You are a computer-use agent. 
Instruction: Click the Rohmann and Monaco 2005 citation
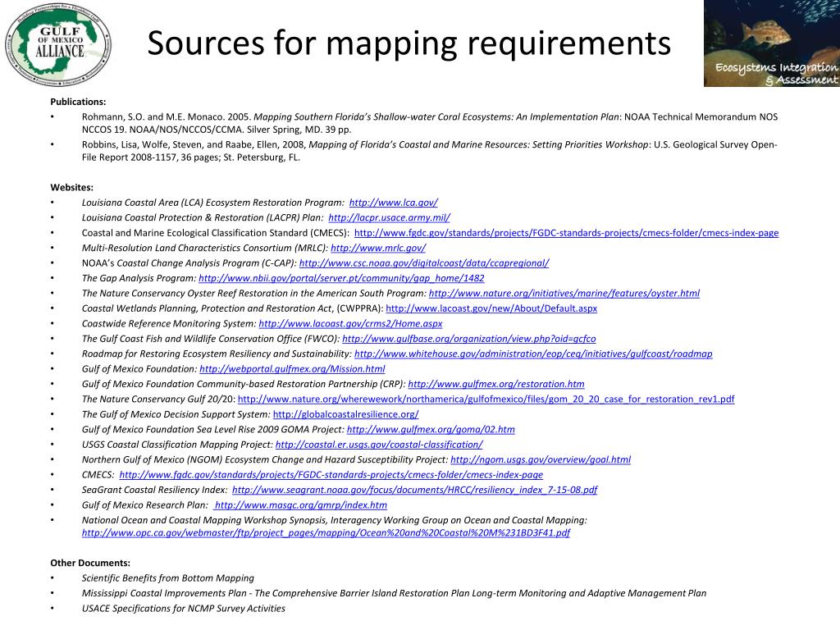point(430,123)
